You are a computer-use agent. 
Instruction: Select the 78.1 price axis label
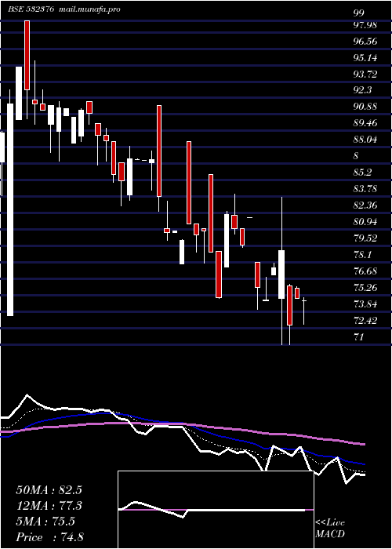(x=362, y=255)
